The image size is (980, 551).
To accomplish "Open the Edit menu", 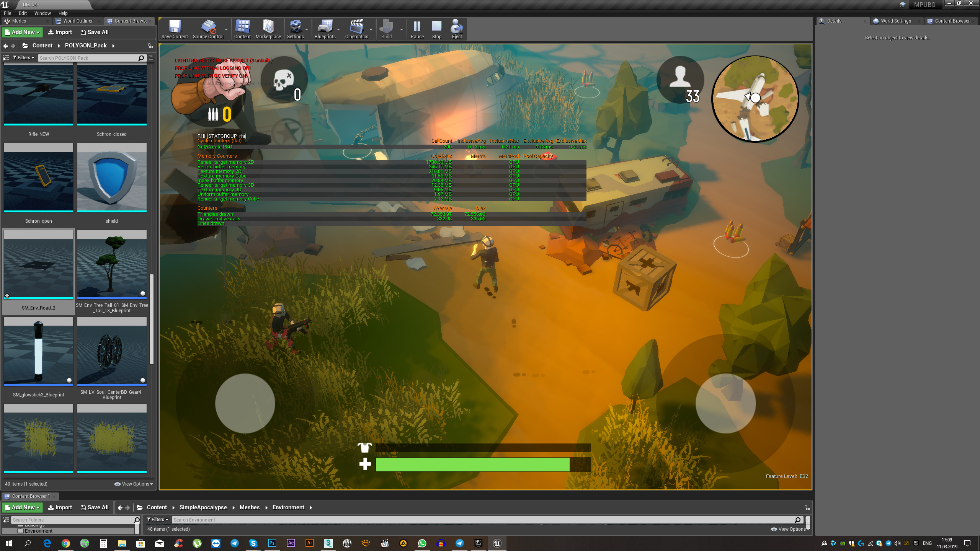I will tap(23, 13).
